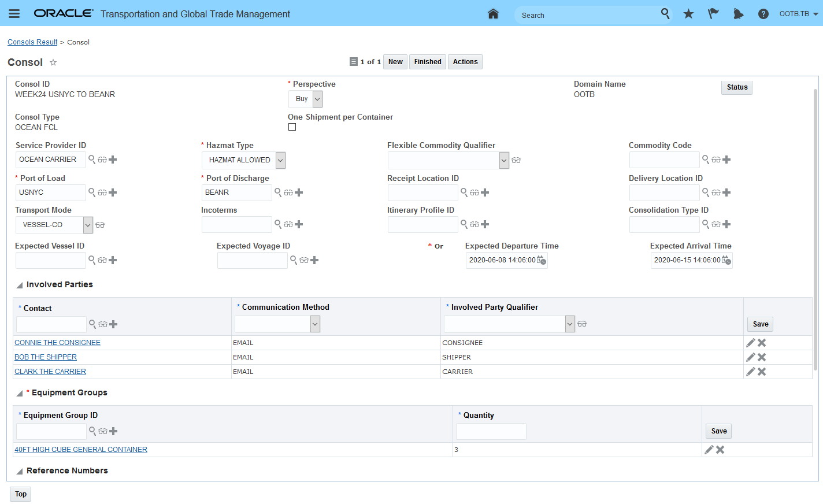The image size is (823, 504).
Task: Open the flag icon in header
Action: pyautogui.click(x=713, y=14)
